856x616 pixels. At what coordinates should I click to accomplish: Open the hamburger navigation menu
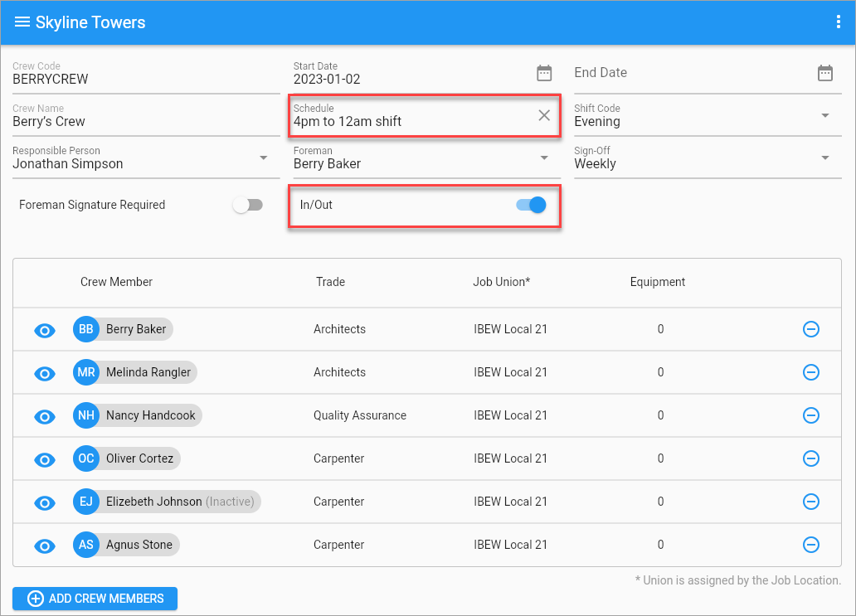(x=22, y=22)
